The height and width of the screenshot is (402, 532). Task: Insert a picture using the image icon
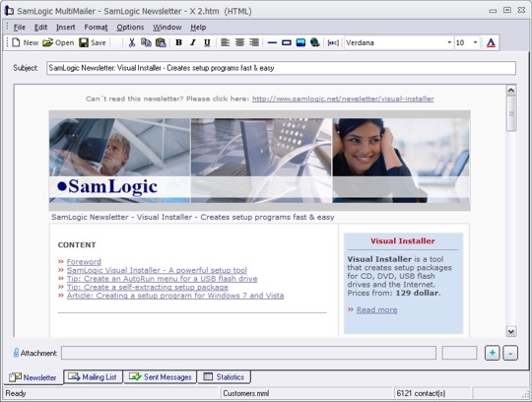click(x=300, y=42)
